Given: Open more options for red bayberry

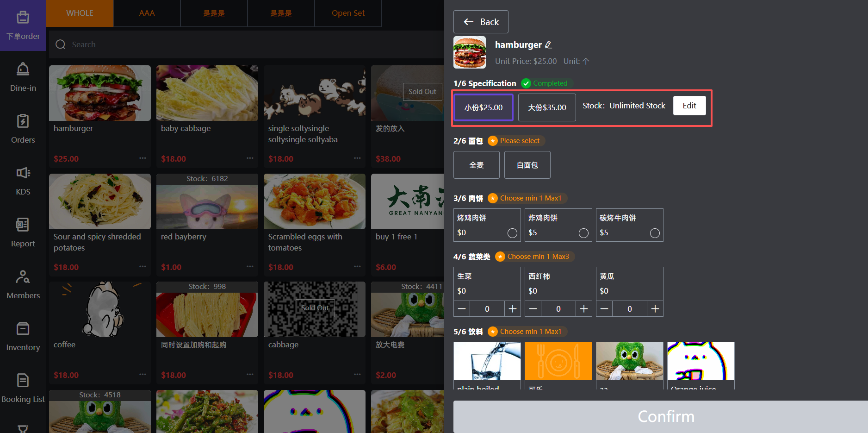Looking at the screenshot, I should pyautogui.click(x=250, y=267).
